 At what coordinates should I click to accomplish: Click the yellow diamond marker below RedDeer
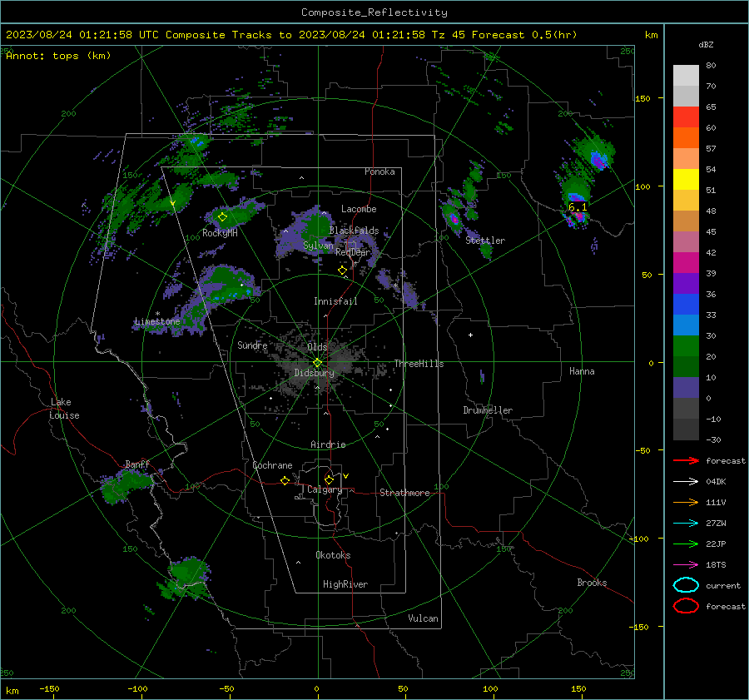(342, 271)
